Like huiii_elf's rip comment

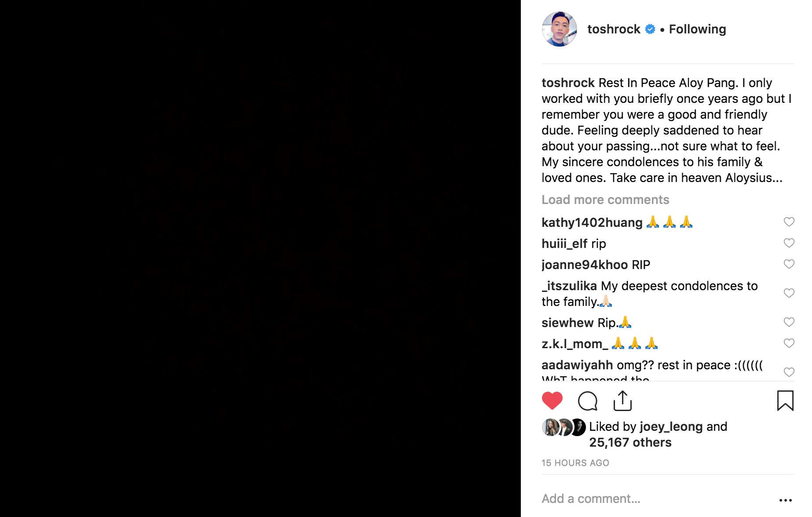coord(789,243)
